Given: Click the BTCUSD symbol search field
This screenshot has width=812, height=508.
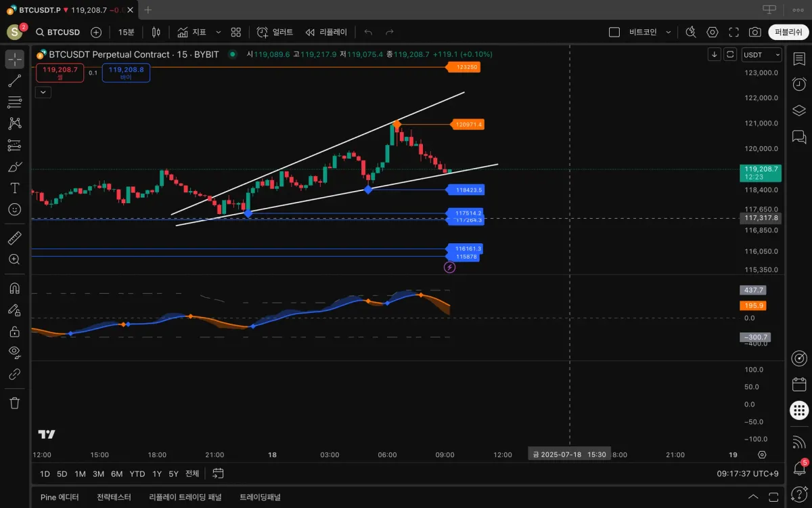Looking at the screenshot, I should tap(58, 32).
